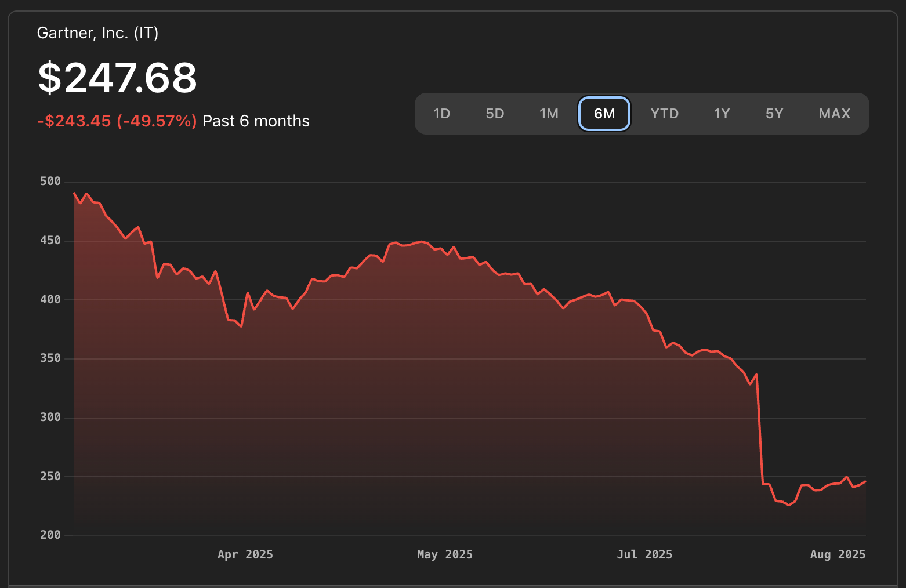
Task: Click the Jul 2025 axis label
Action: (x=644, y=555)
